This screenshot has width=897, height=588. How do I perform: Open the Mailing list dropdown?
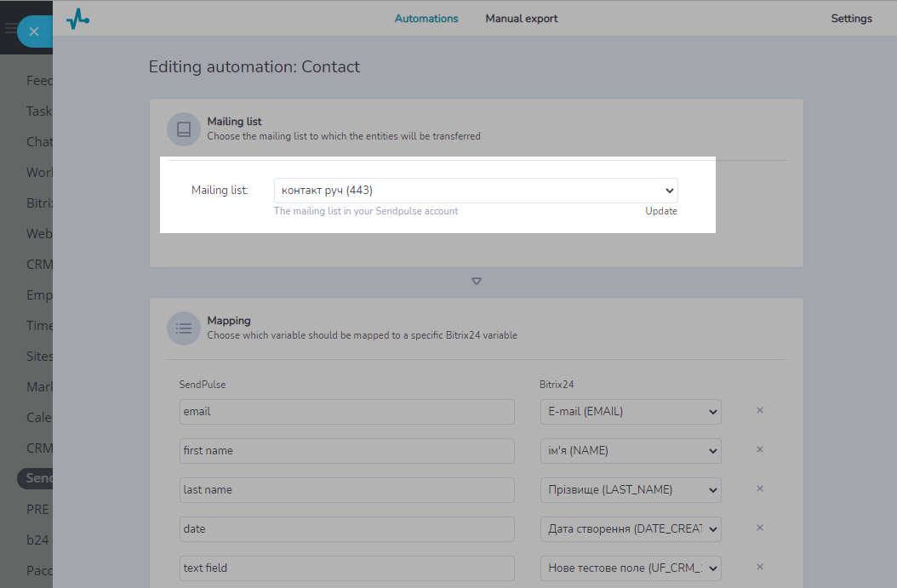coord(475,191)
